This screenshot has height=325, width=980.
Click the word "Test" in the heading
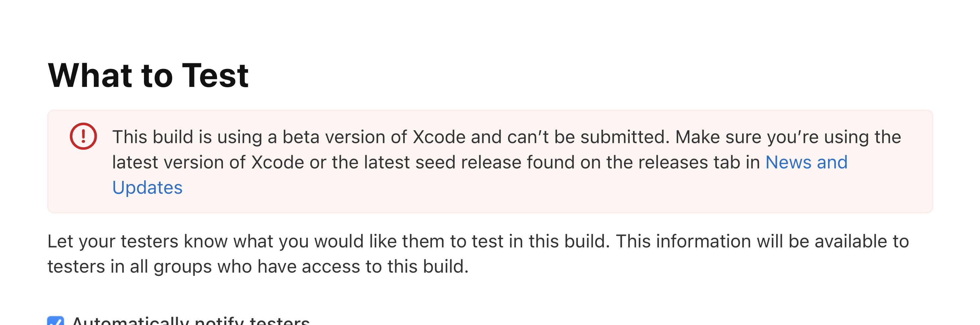click(x=215, y=75)
